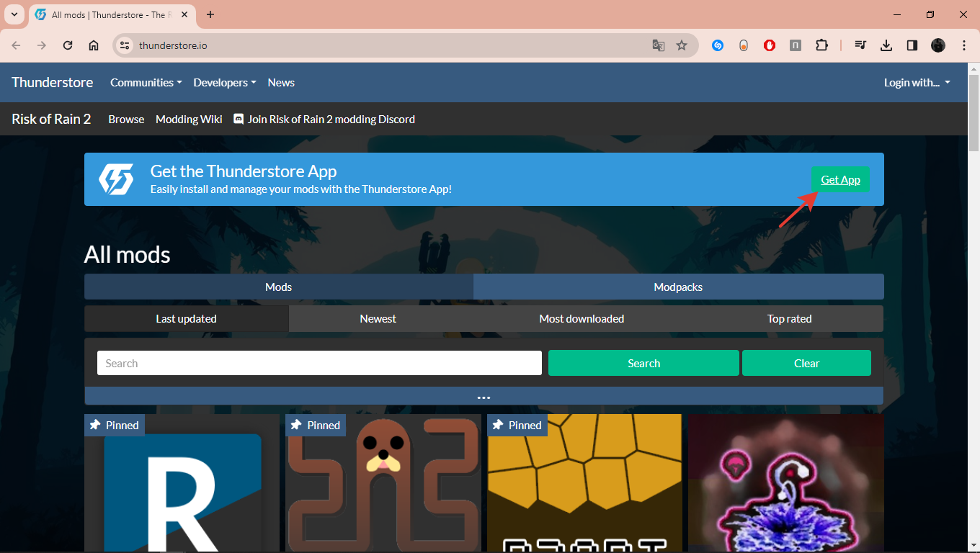The height and width of the screenshot is (553, 980).
Task: Bookmark this page with the star icon
Action: (682, 45)
